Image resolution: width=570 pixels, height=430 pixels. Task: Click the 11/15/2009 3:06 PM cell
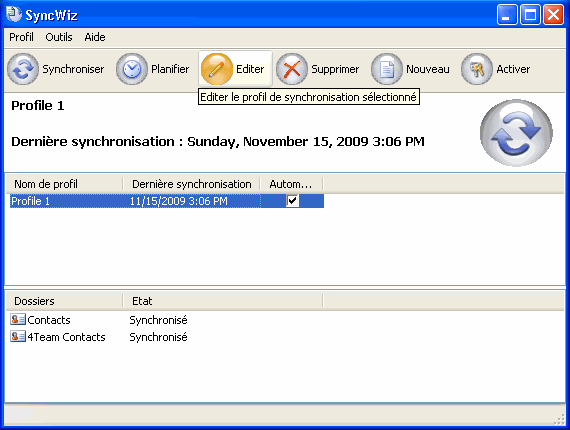pyautogui.click(x=178, y=201)
